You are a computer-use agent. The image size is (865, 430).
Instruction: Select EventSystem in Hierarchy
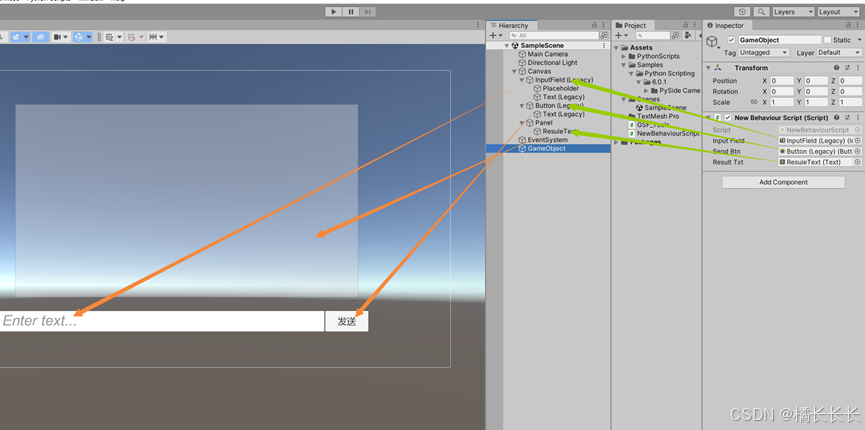tap(547, 140)
